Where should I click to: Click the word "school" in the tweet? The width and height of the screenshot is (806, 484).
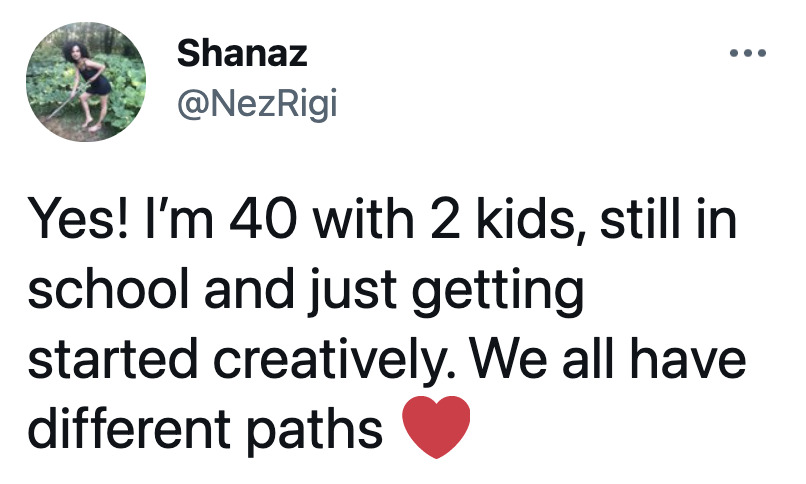click(108, 289)
